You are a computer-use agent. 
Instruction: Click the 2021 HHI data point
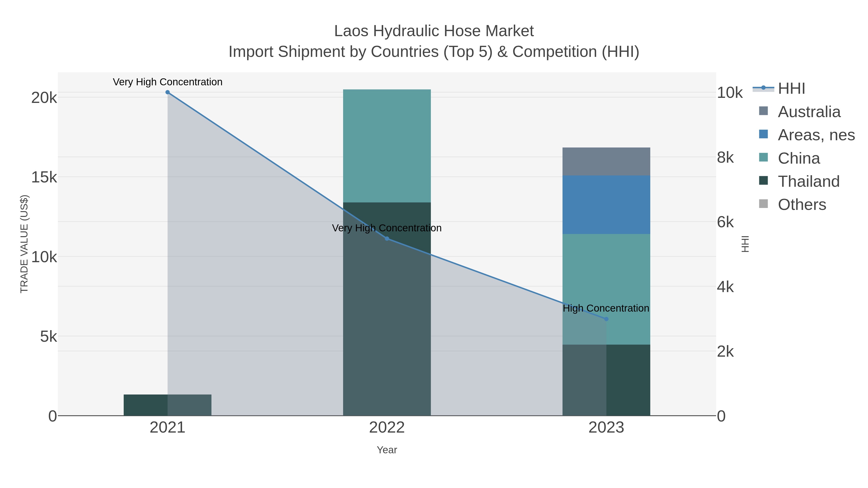pyautogui.click(x=168, y=92)
